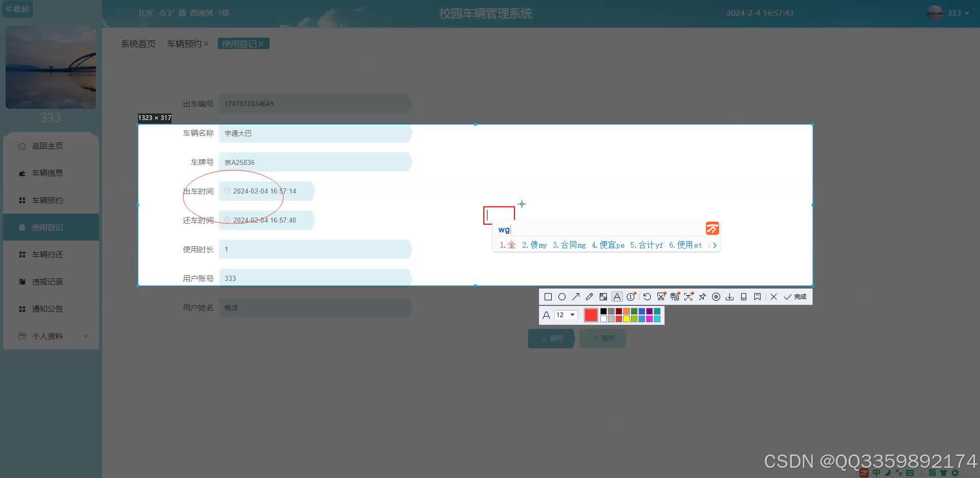Click the scissors capture icon
The image size is (980, 478).
point(661,297)
